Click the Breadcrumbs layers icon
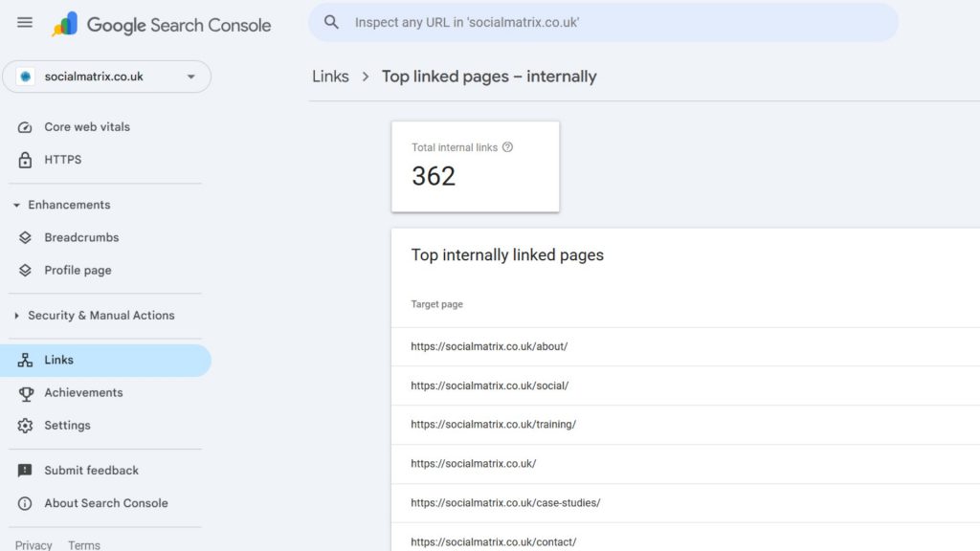 26,237
